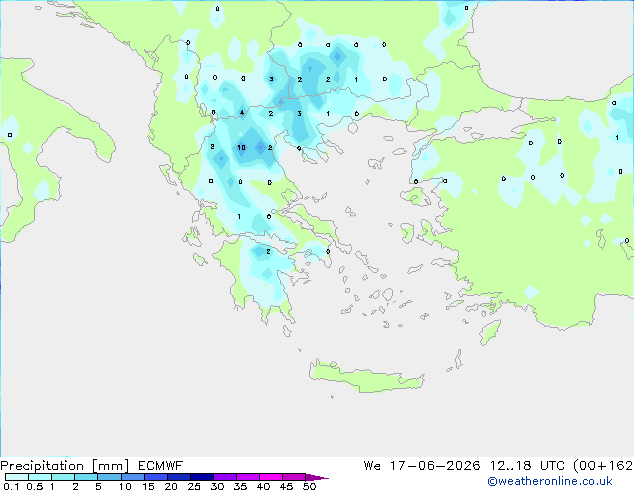
Task: Click the legend tick label "0.5"
Action: pos(35,486)
